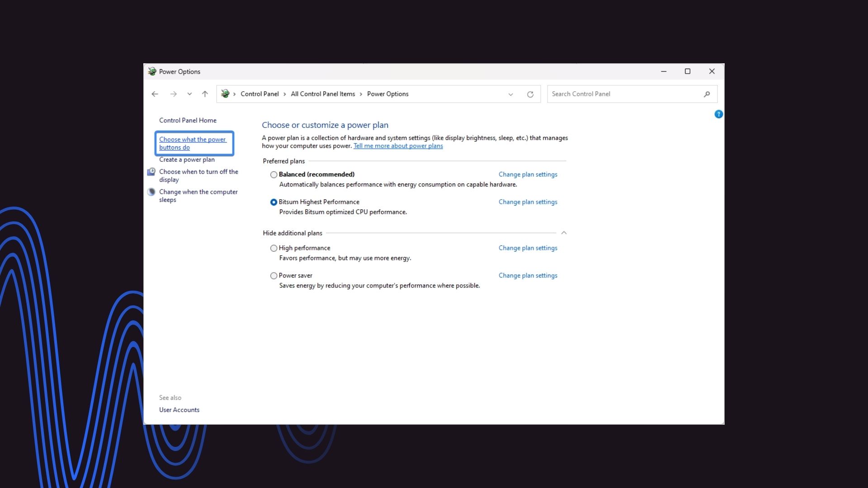Click the Power Options title bar icon

coord(152,71)
